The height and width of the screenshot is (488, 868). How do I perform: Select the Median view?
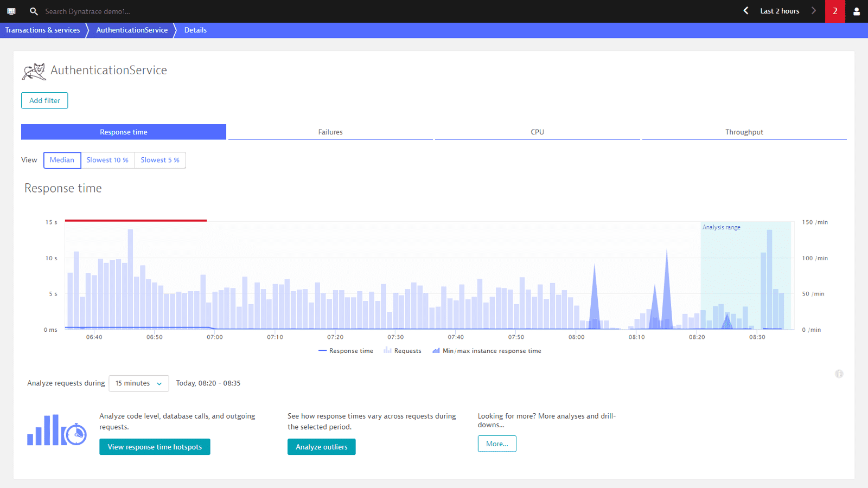(62, 160)
